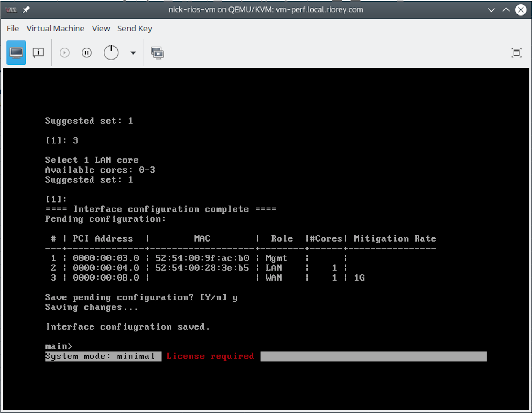Open the View menu

[101, 29]
